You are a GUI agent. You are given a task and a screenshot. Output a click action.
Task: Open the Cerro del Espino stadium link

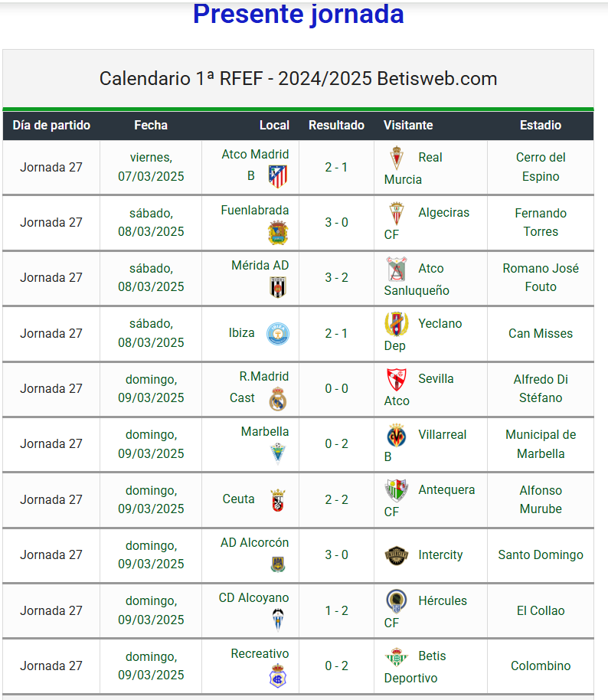[541, 167]
